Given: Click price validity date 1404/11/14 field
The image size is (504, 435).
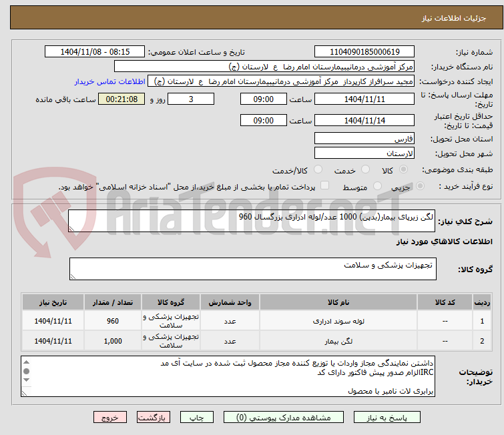Looking at the screenshot, I should click(x=364, y=120).
